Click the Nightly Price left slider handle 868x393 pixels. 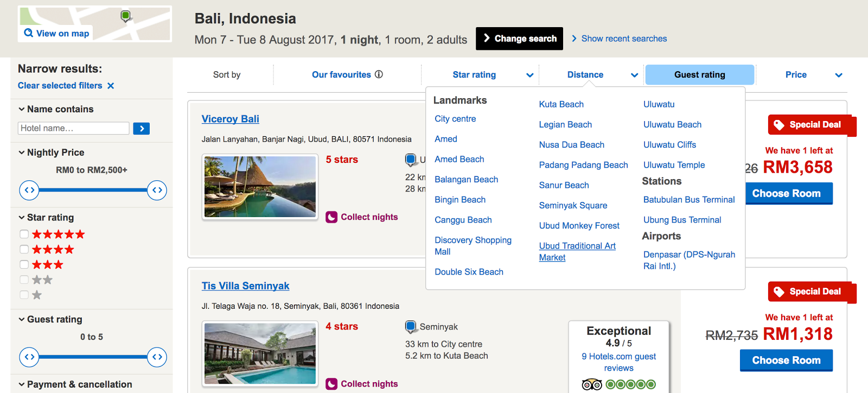coord(29,190)
